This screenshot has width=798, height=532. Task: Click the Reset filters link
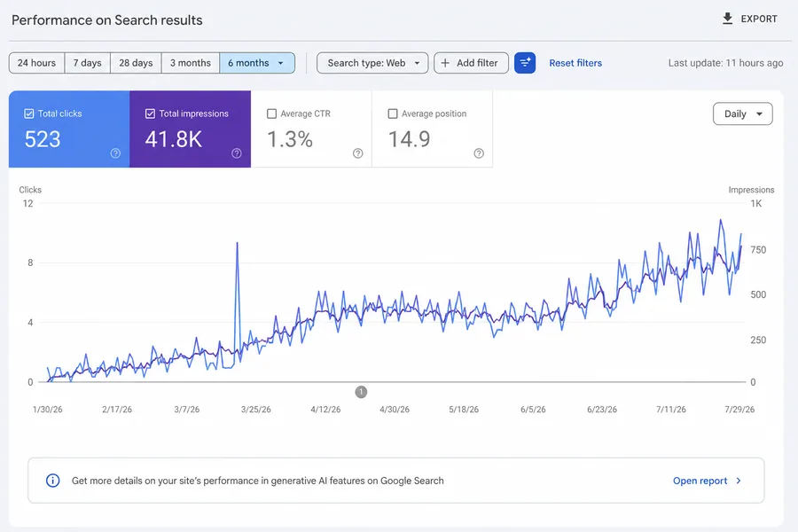pos(575,63)
